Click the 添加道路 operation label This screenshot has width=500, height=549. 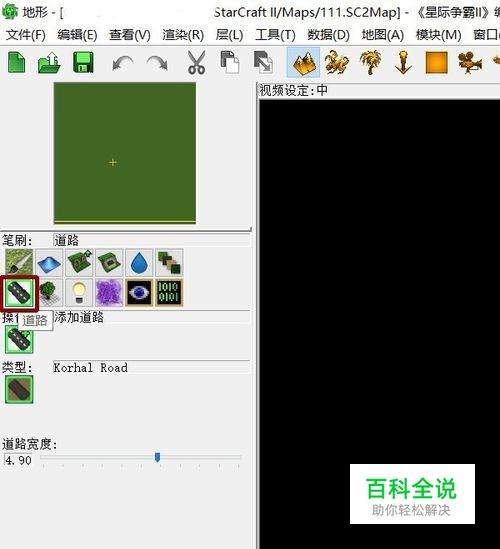[x=79, y=317]
